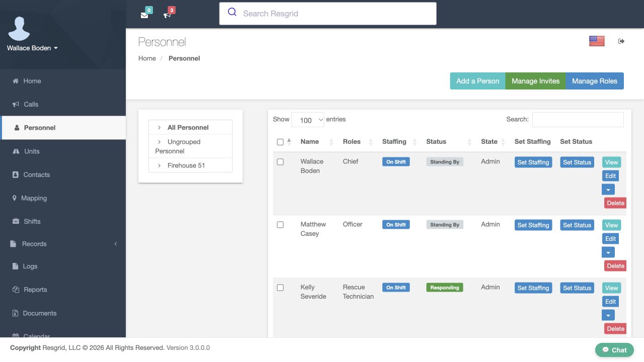Click the Home breadcrumb link
The image size is (644, 362).
pos(147,58)
